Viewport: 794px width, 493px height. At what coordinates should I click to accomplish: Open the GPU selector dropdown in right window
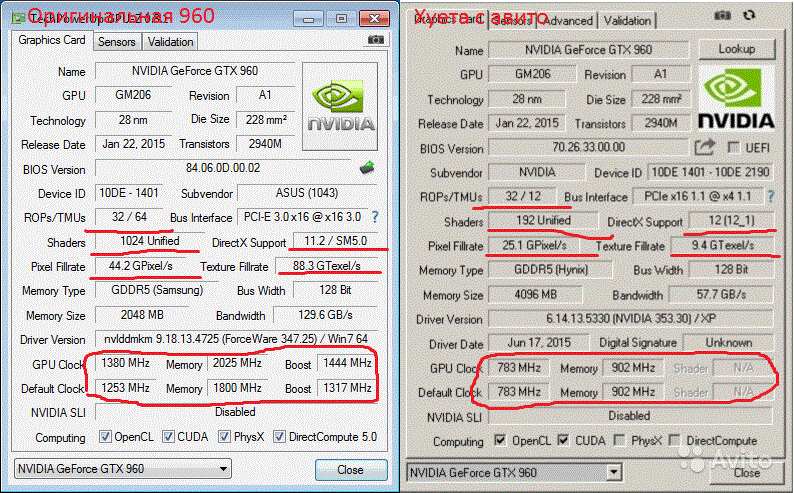point(514,473)
